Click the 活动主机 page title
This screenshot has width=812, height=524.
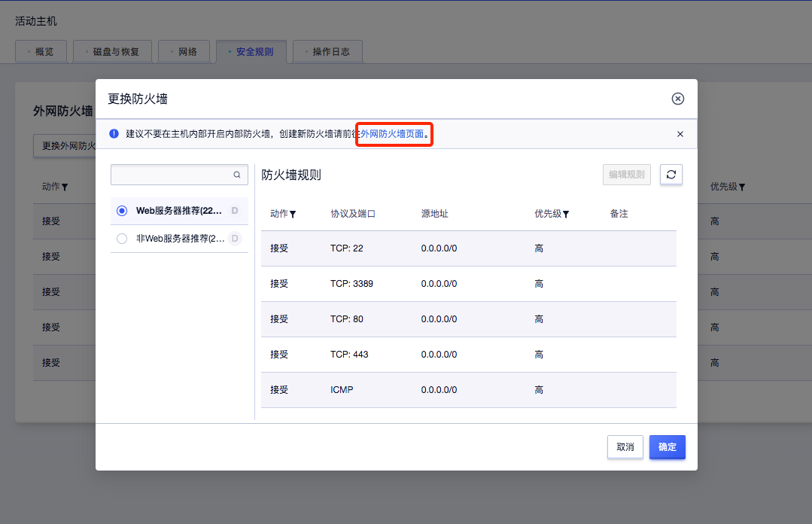tap(35, 21)
